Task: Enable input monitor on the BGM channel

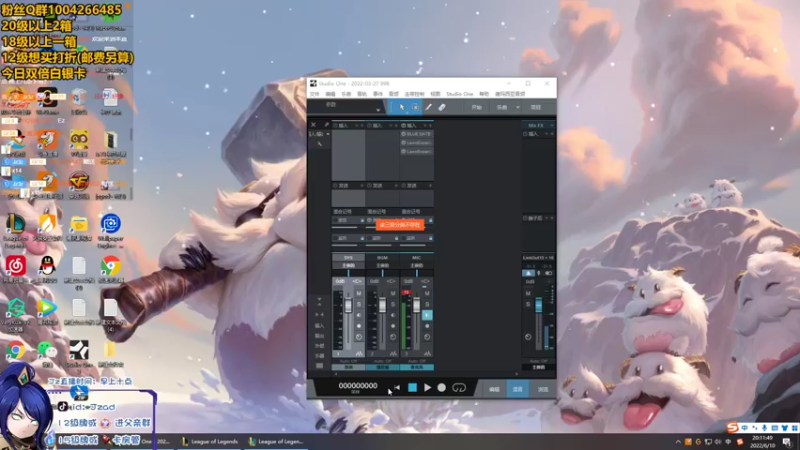Action: (393, 315)
